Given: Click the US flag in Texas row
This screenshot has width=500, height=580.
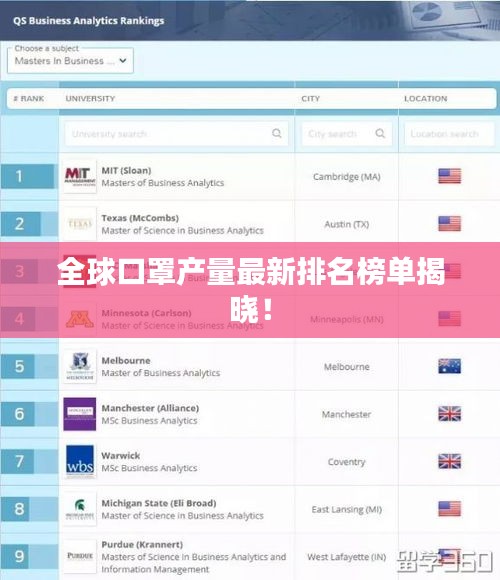Looking at the screenshot, I should (x=450, y=223).
